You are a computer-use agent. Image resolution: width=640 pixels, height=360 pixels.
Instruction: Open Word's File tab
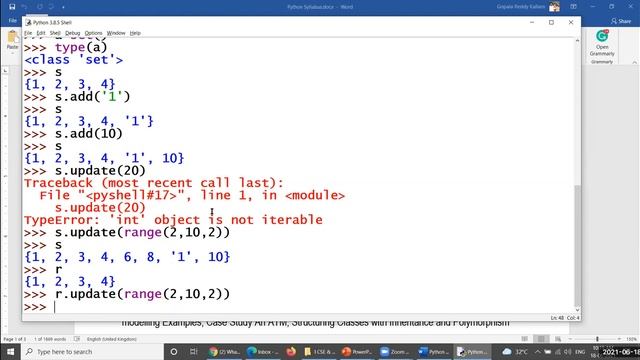pos(13,20)
